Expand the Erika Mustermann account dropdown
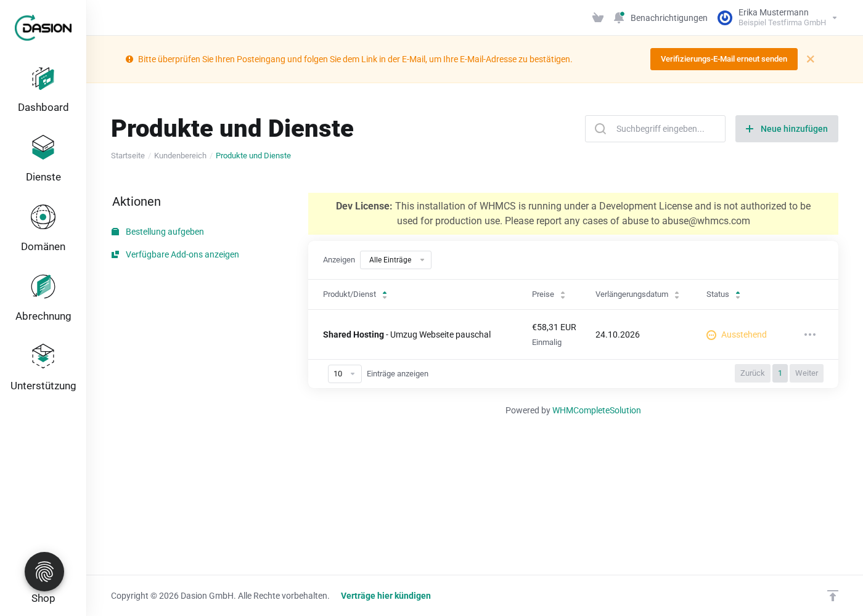863x616 pixels. pyautogui.click(x=835, y=18)
